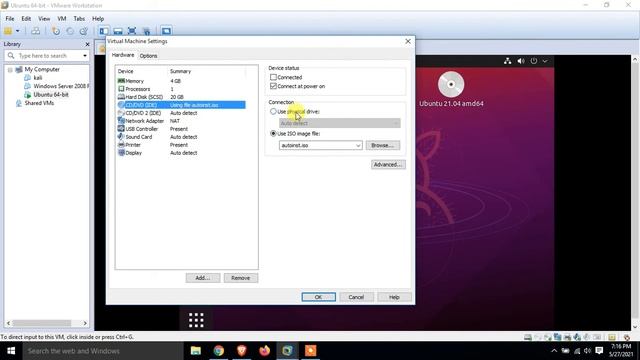Toggle the thumbnail bar view icon

[x=118, y=31]
